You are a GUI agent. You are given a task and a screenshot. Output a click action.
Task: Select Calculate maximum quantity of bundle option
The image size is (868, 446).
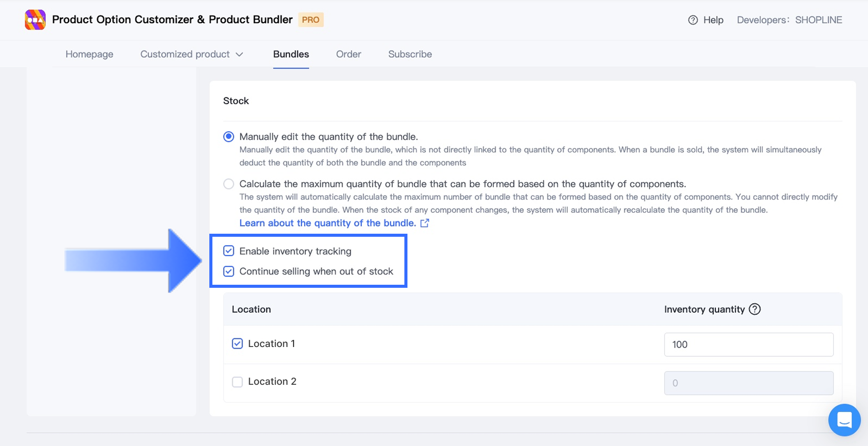[x=229, y=184]
